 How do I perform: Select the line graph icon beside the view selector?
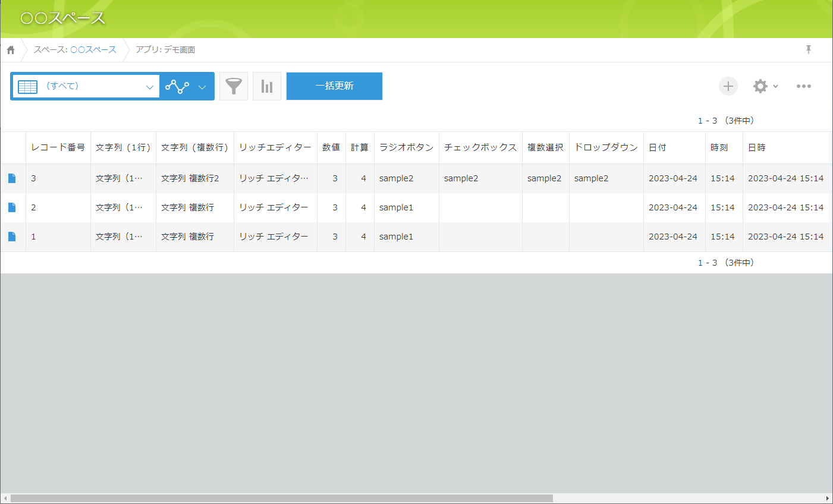[175, 86]
